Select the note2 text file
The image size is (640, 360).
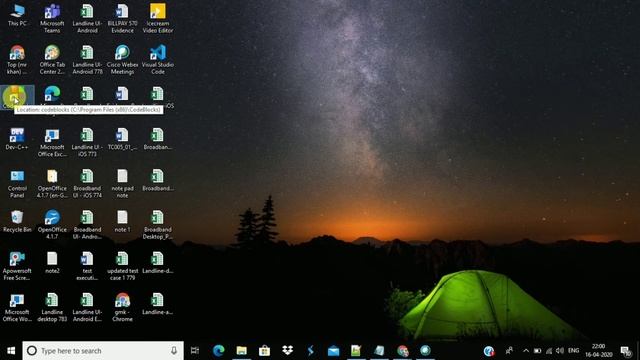click(x=52, y=262)
